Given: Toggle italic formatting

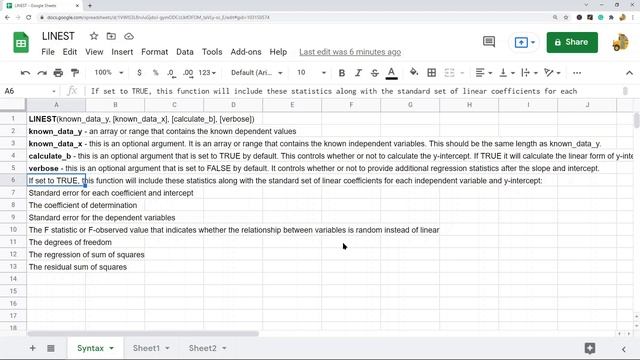Looking at the screenshot, I should coord(358,73).
